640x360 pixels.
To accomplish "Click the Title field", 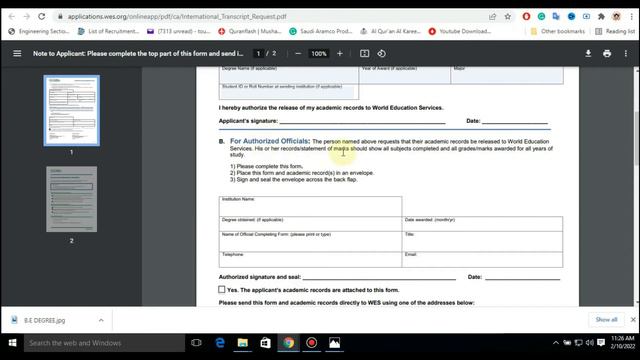I will 482,242.
